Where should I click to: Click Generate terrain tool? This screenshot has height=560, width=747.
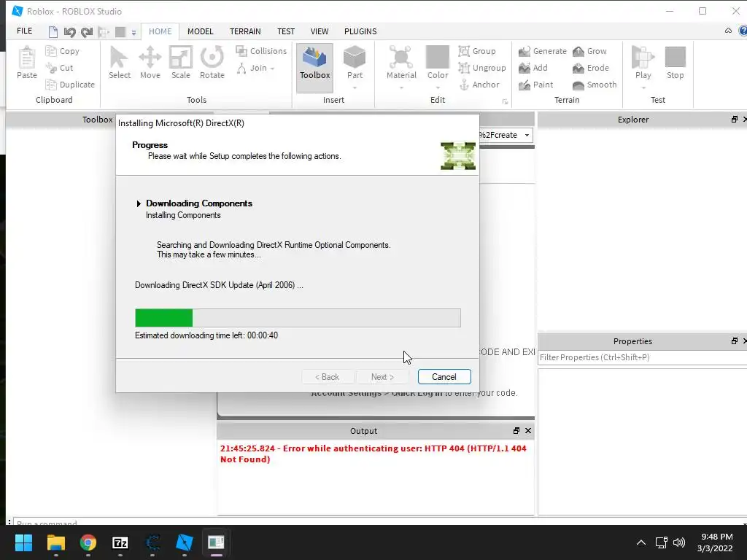[543, 51]
